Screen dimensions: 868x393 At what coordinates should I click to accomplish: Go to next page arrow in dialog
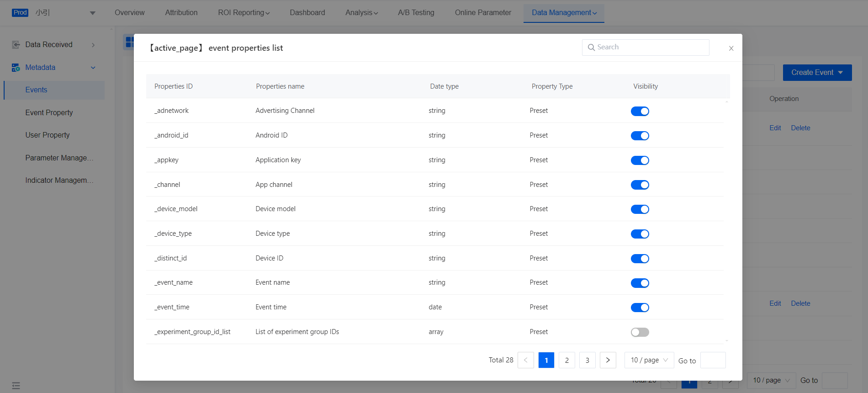(608, 360)
